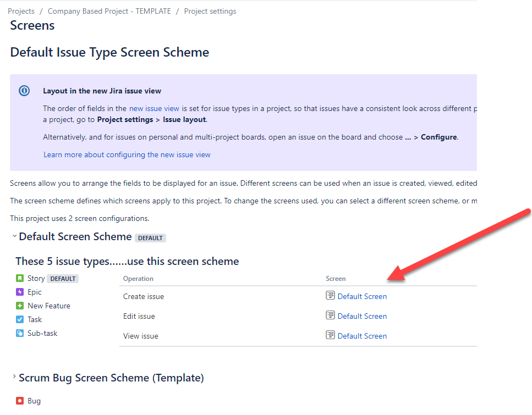Open the new issue view link
This screenshot has height=415, width=532.
pos(154,108)
